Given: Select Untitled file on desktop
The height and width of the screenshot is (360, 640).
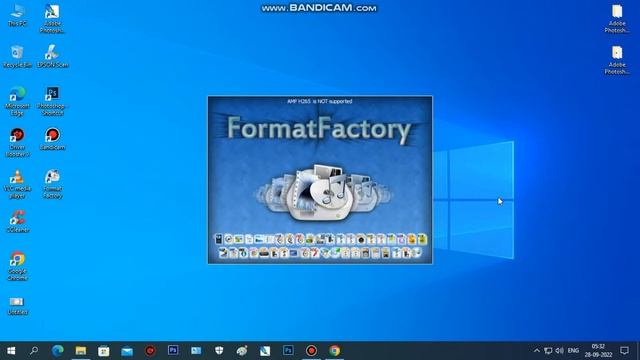Looking at the screenshot, I should pos(17,306).
